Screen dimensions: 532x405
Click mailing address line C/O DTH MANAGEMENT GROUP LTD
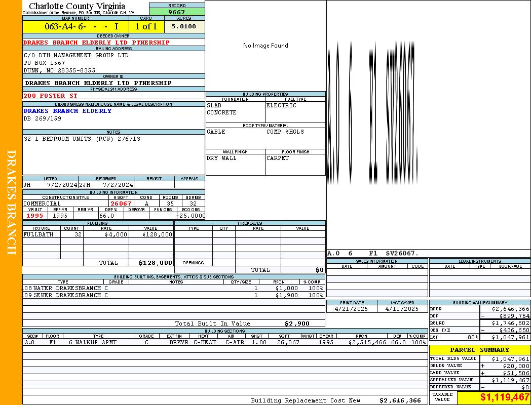point(76,55)
